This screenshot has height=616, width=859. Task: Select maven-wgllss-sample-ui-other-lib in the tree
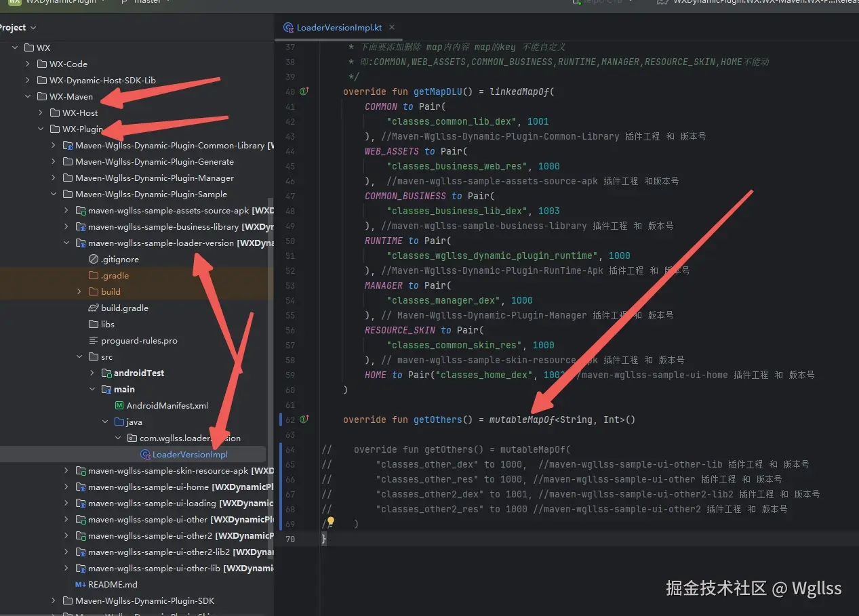click(155, 569)
